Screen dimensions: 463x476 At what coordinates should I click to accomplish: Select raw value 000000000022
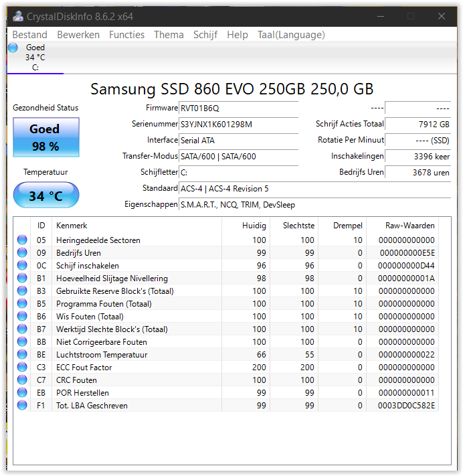point(407,355)
